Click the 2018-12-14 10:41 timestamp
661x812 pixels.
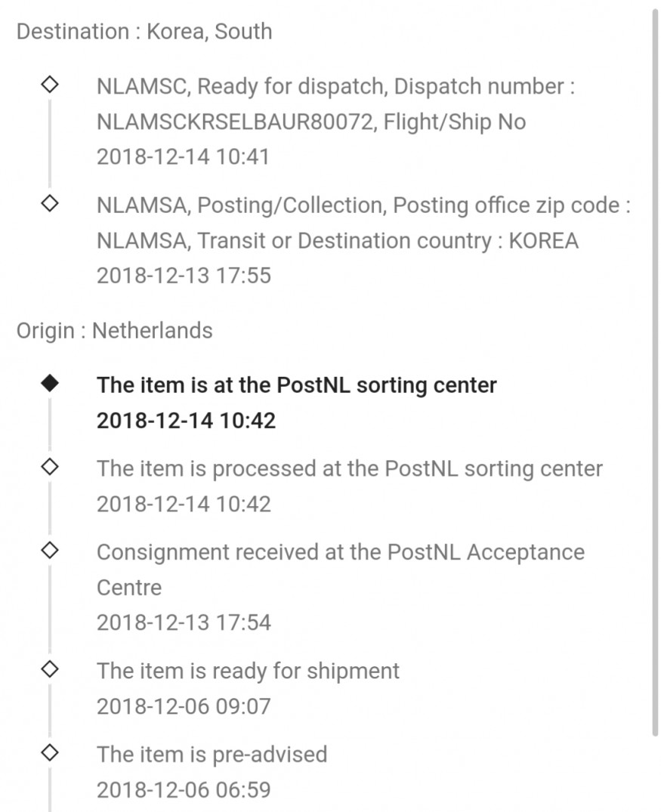click(183, 157)
